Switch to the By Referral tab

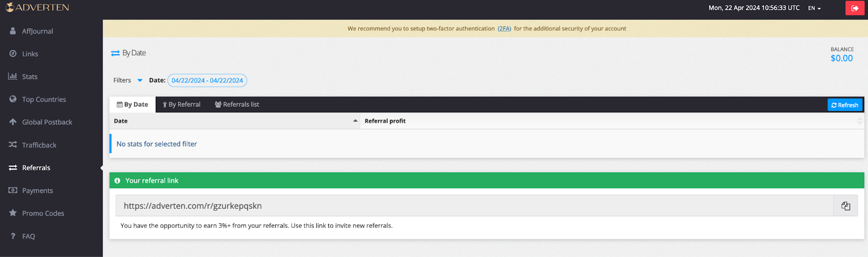click(x=181, y=105)
